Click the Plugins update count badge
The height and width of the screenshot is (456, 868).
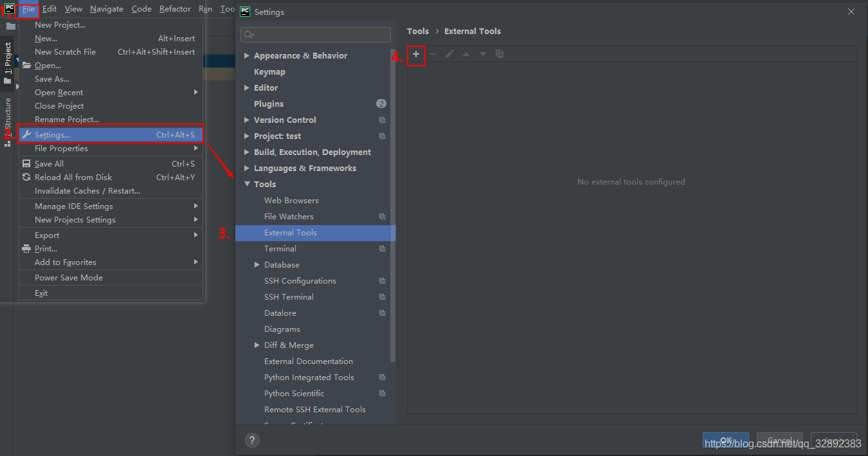point(381,104)
